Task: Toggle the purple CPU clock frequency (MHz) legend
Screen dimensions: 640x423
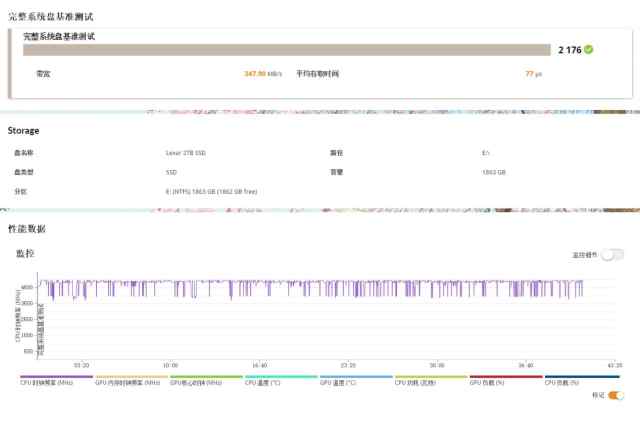Action: click(56, 380)
